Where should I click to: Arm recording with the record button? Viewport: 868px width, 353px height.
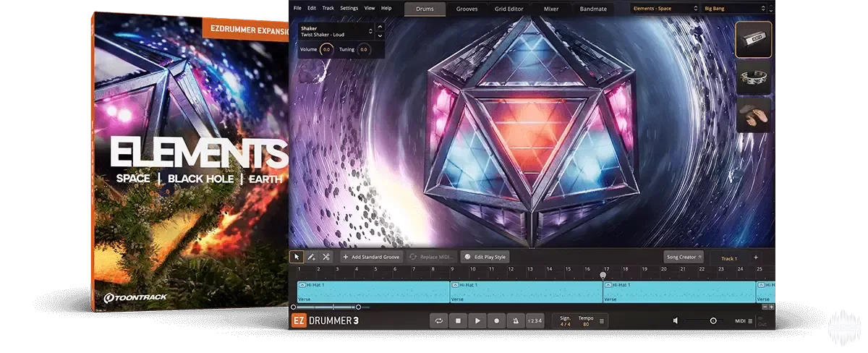pyautogui.click(x=496, y=320)
